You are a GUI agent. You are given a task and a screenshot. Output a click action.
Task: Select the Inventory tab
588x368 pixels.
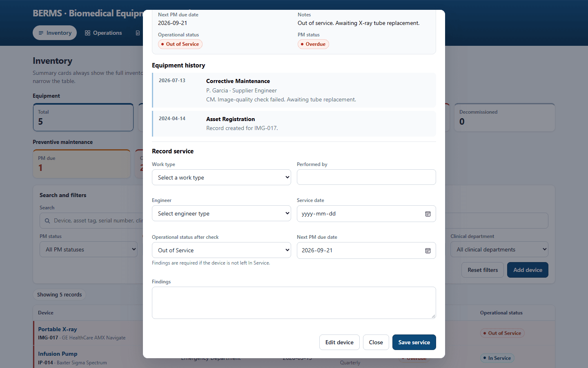55,33
